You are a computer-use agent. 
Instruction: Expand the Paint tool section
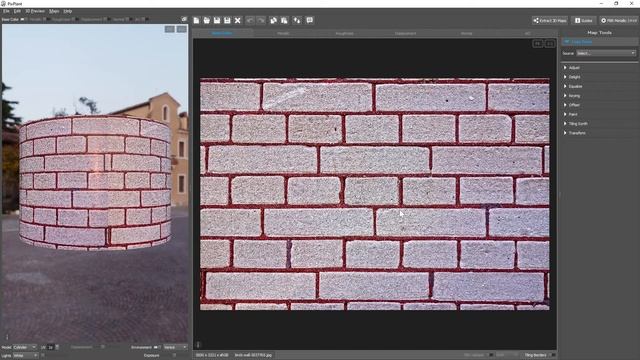click(599, 114)
